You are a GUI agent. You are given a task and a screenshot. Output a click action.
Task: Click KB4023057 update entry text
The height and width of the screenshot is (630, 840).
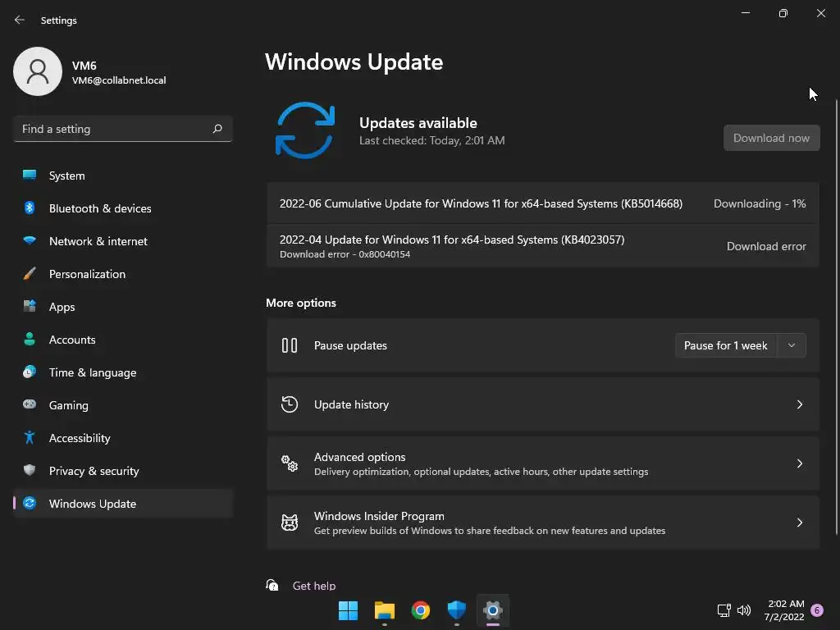(452, 240)
